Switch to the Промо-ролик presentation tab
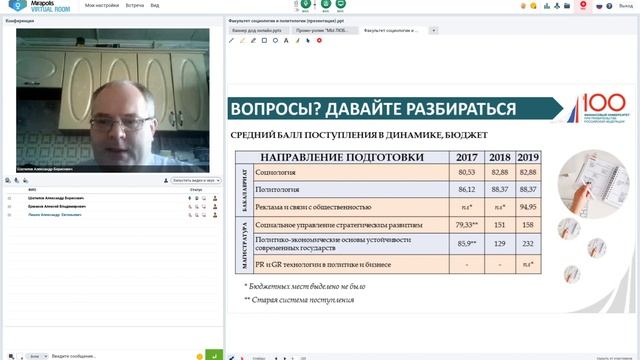The height and width of the screenshot is (360, 640). point(324,31)
